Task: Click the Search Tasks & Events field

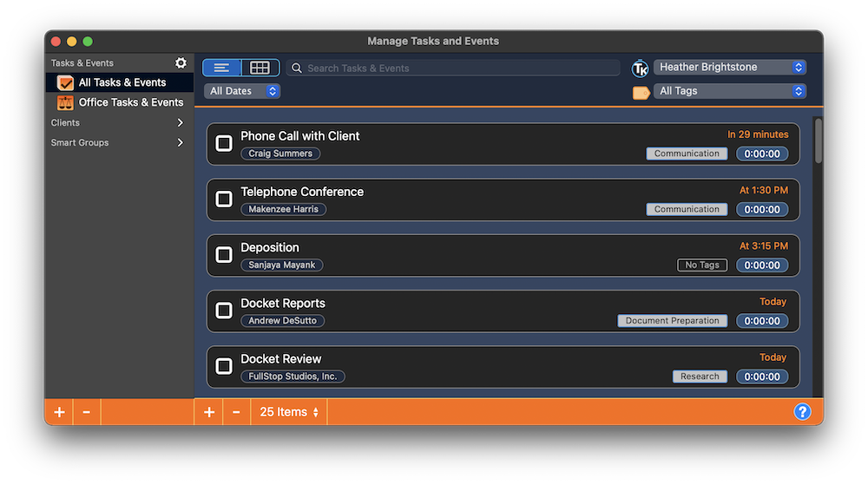Action: [x=453, y=68]
